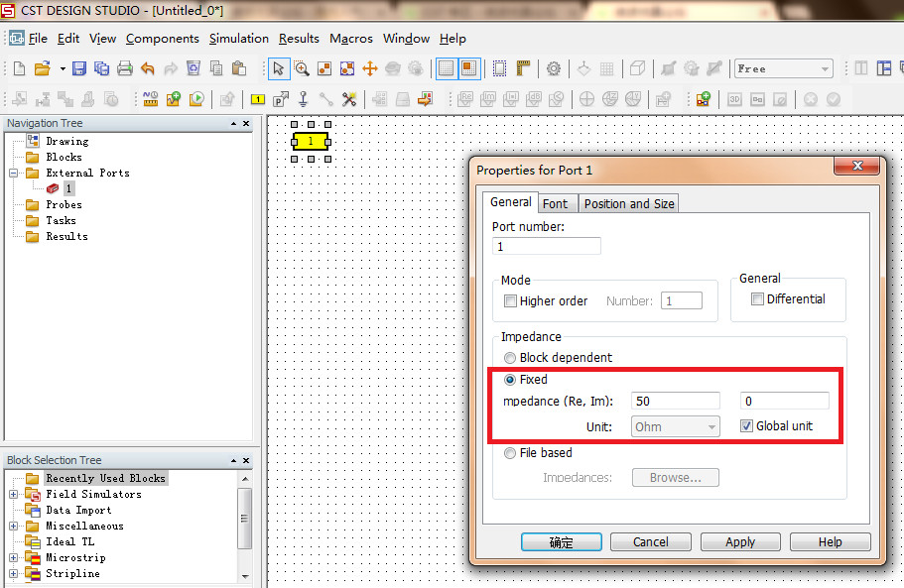Screen dimensions: 904x588
Task: Open the dropdown arrow beside the open folder
Action: click(x=62, y=69)
